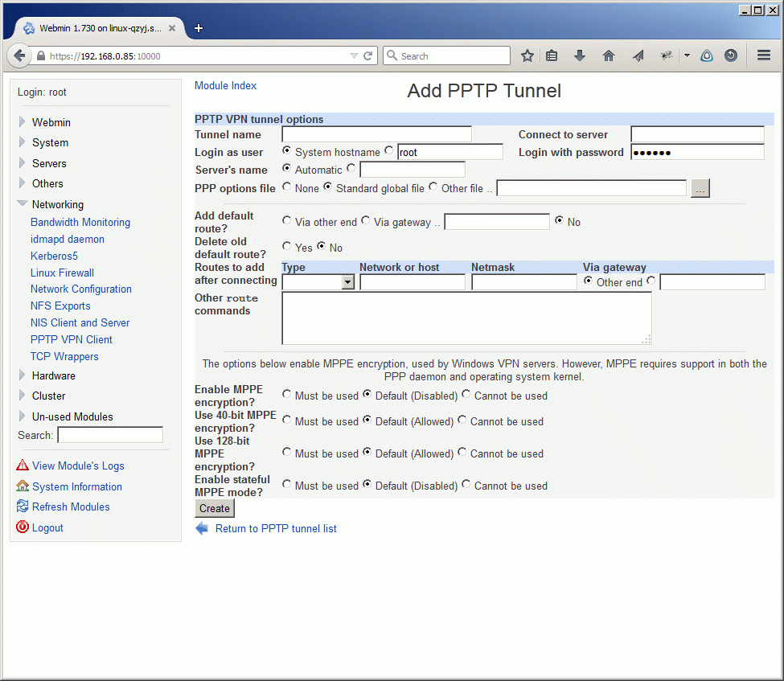Open the hamburger menu icon
The image size is (784, 681).
pyautogui.click(x=764, y=55)
